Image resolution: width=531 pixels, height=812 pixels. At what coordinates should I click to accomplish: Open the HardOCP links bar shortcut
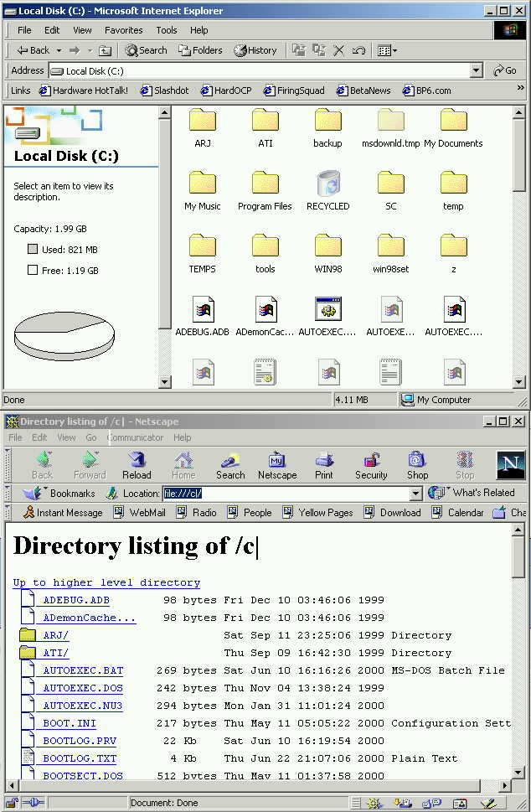click(x=226, y=91)
